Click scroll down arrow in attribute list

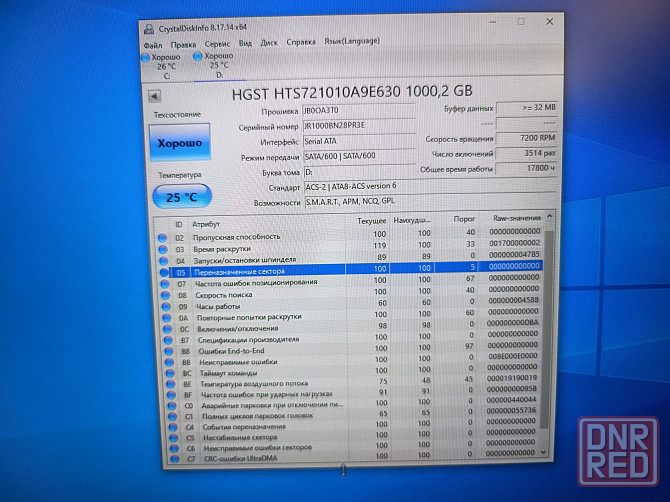point(547,452)
